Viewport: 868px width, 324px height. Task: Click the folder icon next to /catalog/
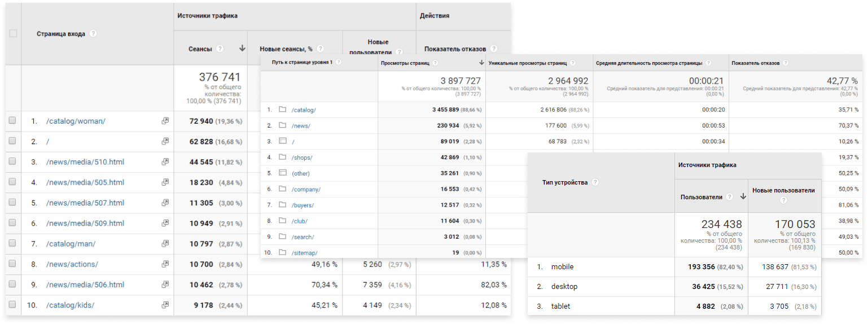tap(283, 110)
